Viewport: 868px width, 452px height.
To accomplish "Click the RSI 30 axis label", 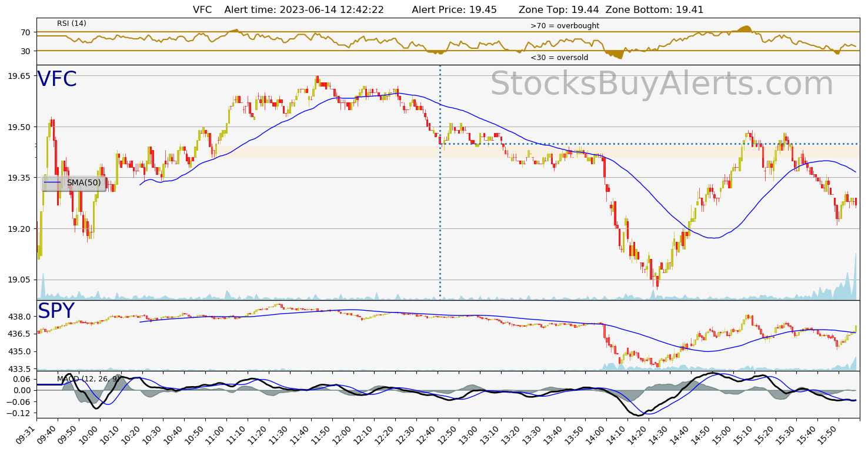I will pyautogui.click(x=25, y=51).
